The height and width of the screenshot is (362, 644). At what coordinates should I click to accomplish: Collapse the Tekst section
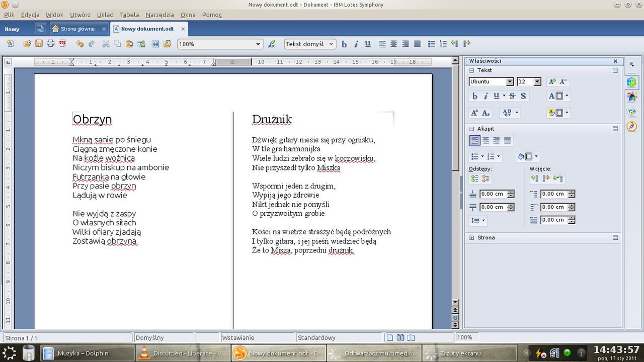pyautogui.click(x=472, y=70)
